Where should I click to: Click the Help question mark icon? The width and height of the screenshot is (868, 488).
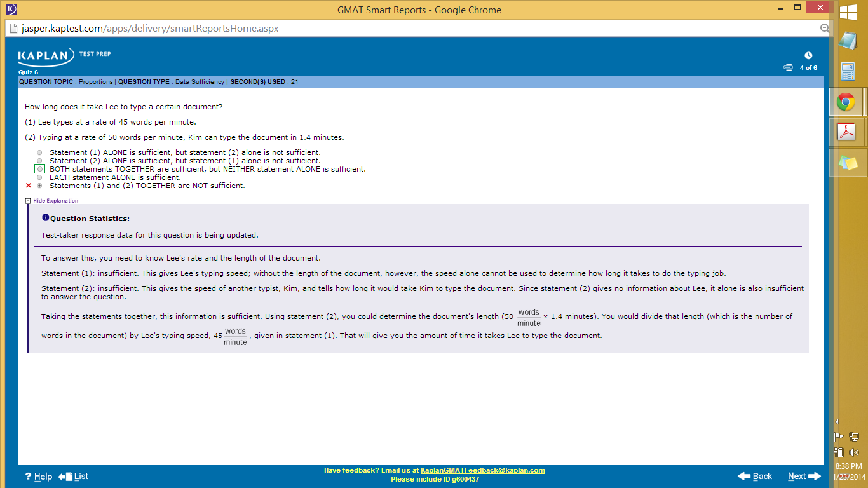tap(27, 476)
